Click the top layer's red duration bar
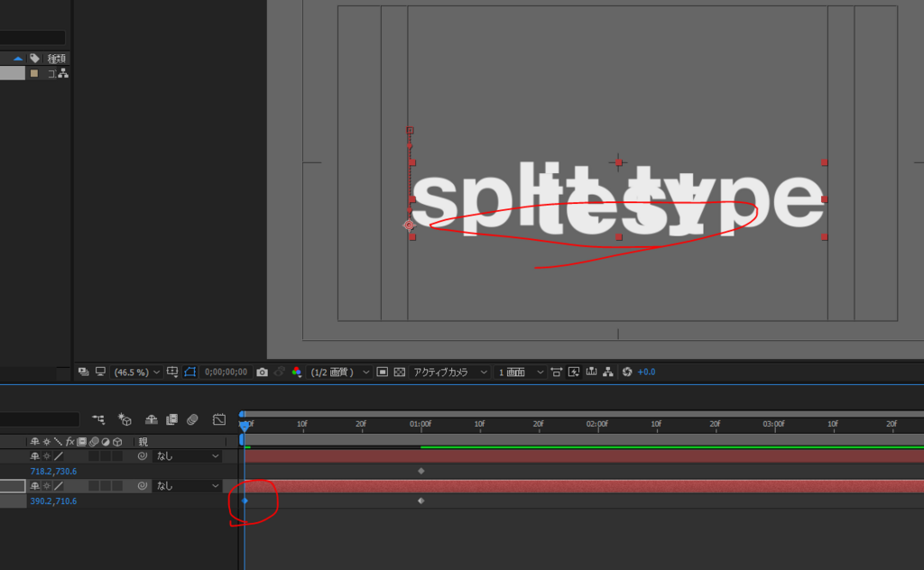924x570 pixels. click(584, 456)
